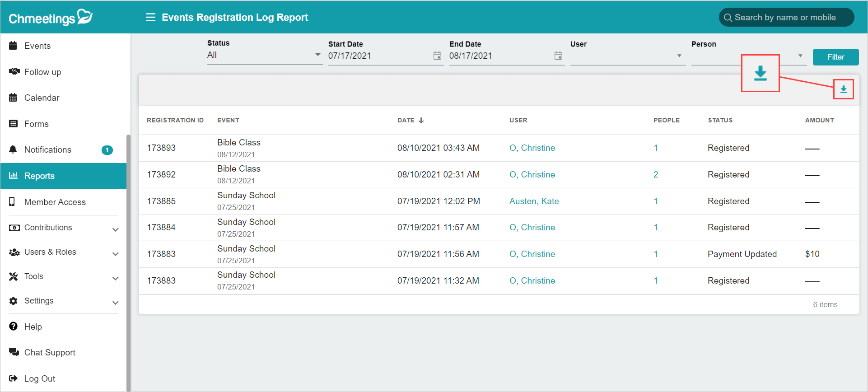This screenshot has height=392, width=868.
Task: Open user Austen, Kate link
Action: [534, 201]
